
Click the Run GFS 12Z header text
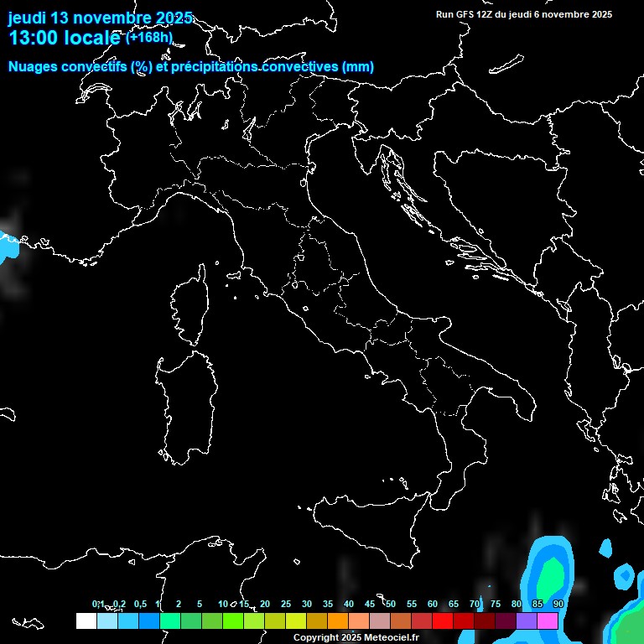[x=523, y=14]
